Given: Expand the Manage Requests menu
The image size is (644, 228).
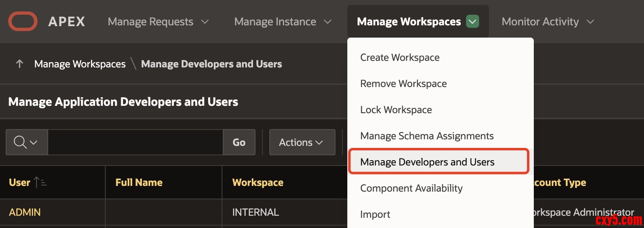Looking at the screenshot, I should 158,22.
